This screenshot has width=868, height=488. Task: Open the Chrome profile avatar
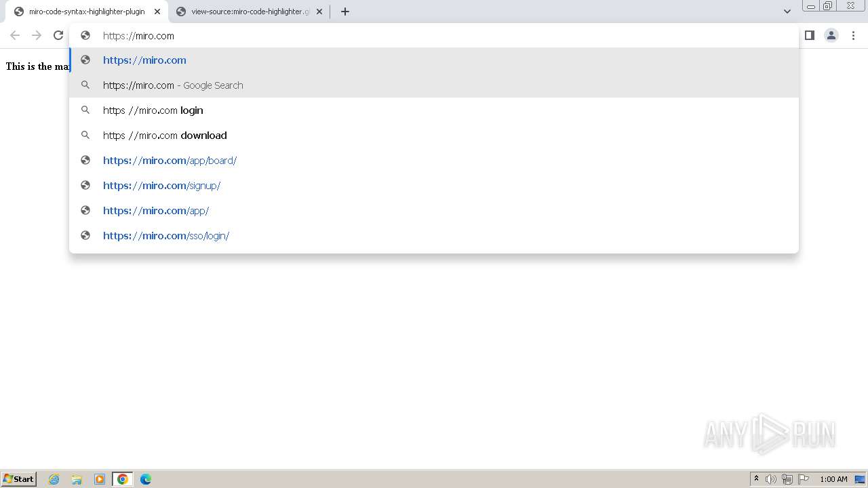tap(831, 35)
